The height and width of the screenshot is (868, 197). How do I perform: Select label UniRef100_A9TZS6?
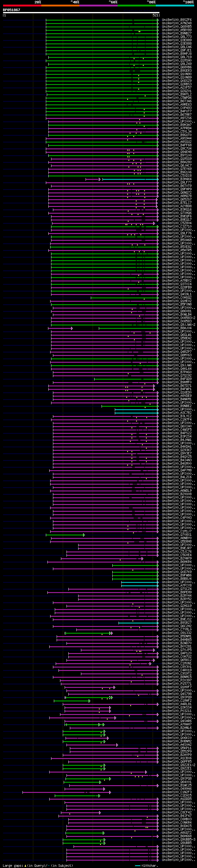(x=177, y=118)
